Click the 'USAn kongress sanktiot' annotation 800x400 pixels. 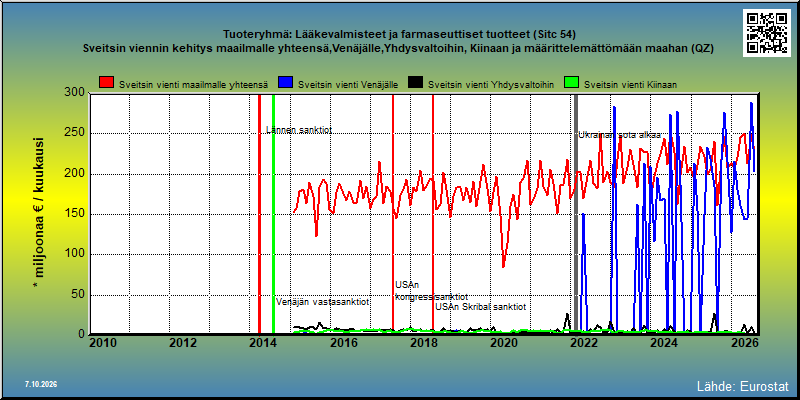point(431,291)
